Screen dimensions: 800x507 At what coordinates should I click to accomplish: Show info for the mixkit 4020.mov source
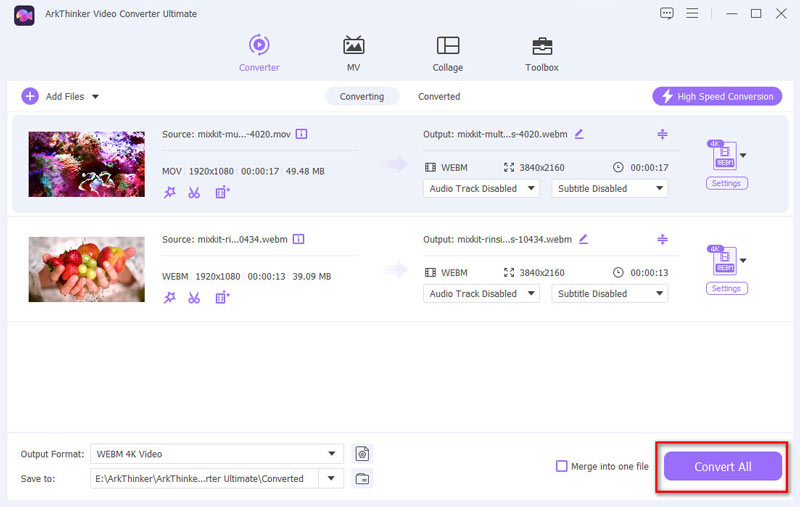click(302, 134)
